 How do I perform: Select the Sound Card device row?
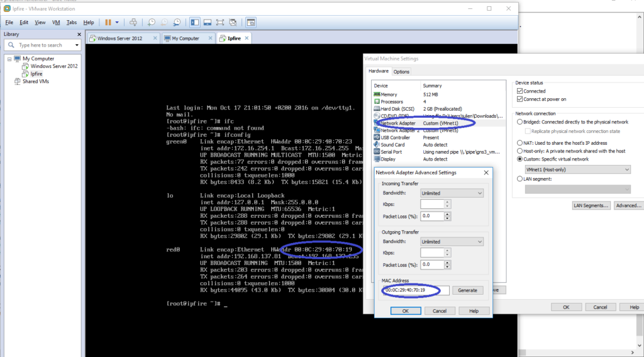438,144
